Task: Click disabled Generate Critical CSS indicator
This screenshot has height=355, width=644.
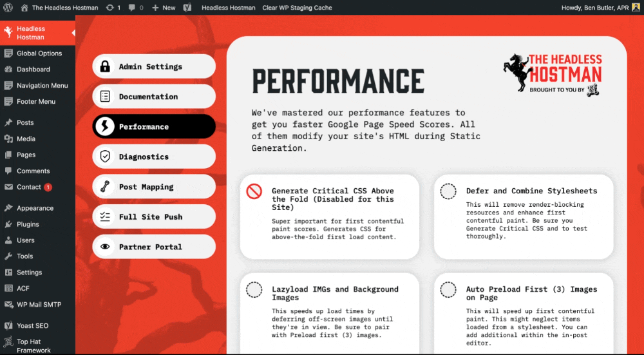Action: click(x=254, y=191)
